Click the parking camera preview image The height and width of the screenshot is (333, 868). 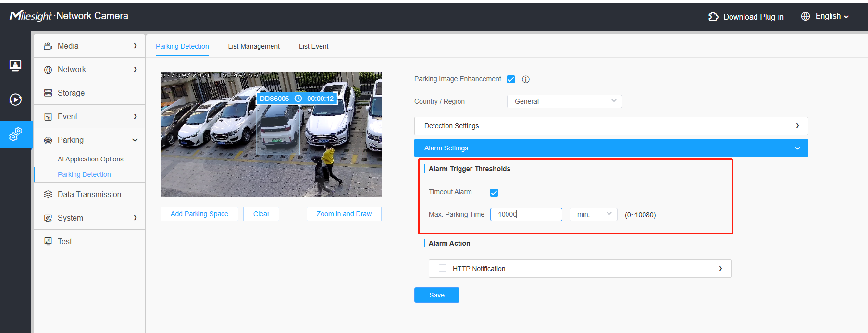pyautogui.click(x=271, y=135)
